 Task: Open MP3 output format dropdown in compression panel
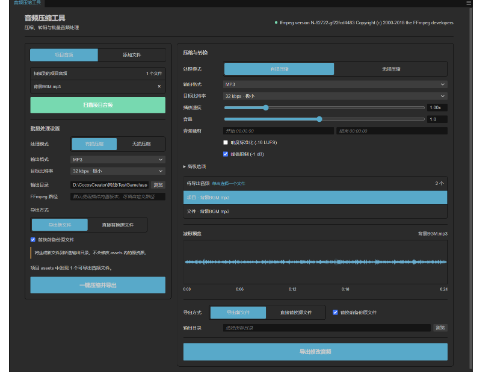pos(335,84)
